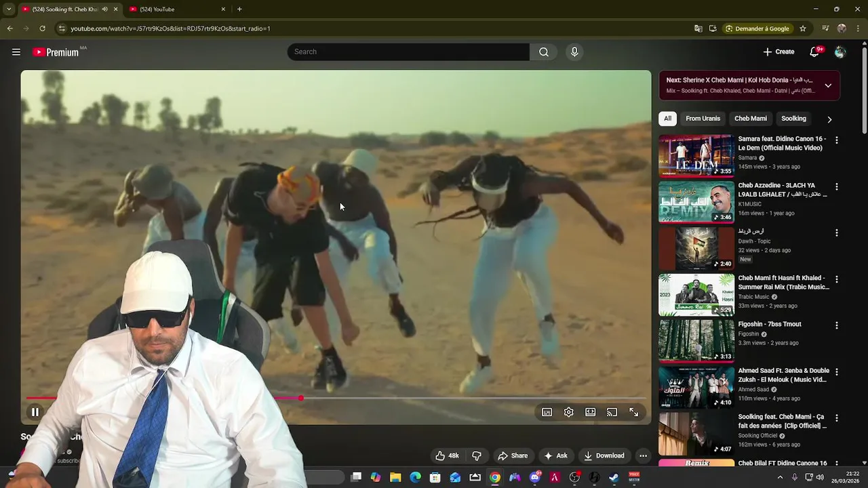Click the Share button

512,455
